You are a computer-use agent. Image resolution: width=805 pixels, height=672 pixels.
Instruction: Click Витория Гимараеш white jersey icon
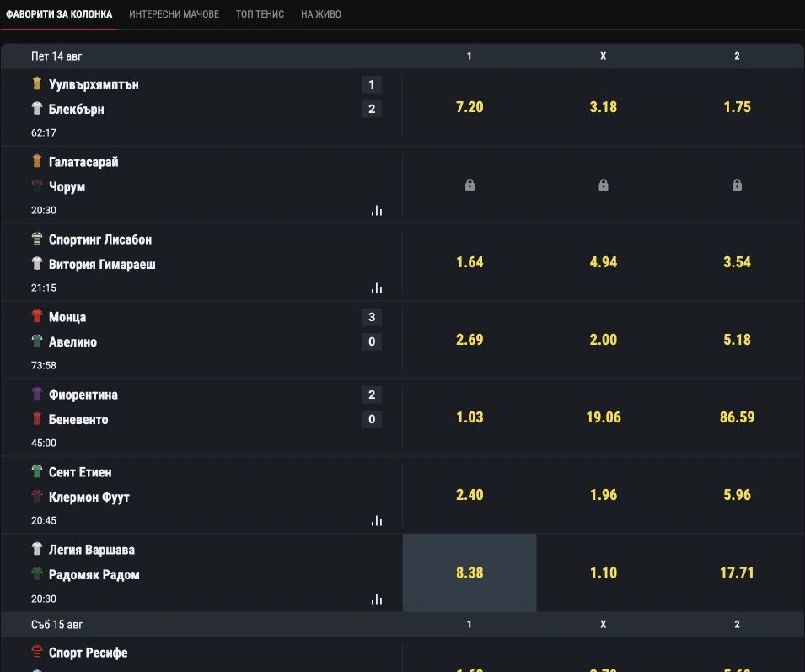coord(37,263)
